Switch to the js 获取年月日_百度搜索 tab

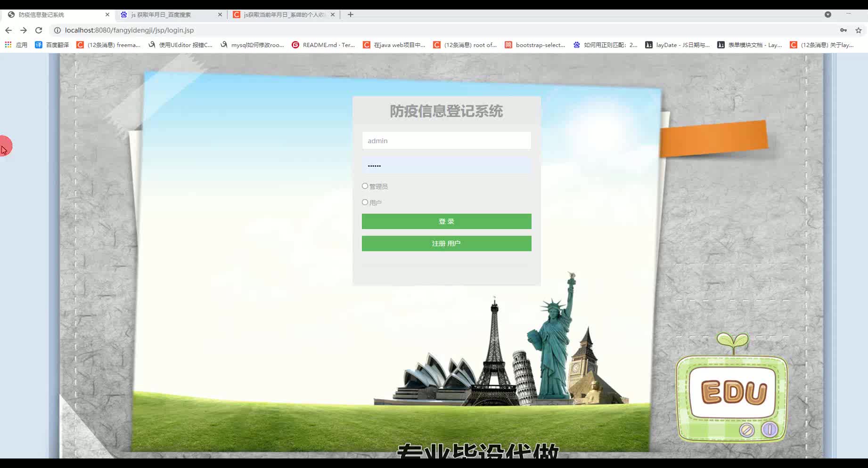pyautogui.click(x=171, y=15)
